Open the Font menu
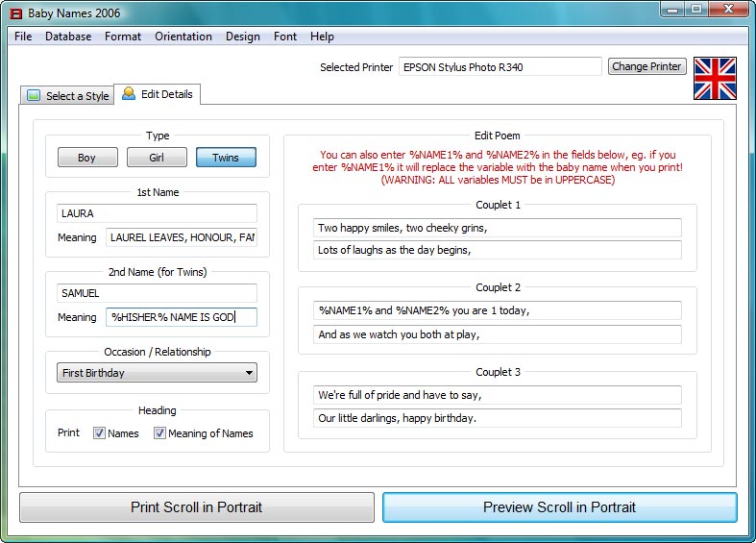Screen dimensions: 756x543 pos(285,37)
